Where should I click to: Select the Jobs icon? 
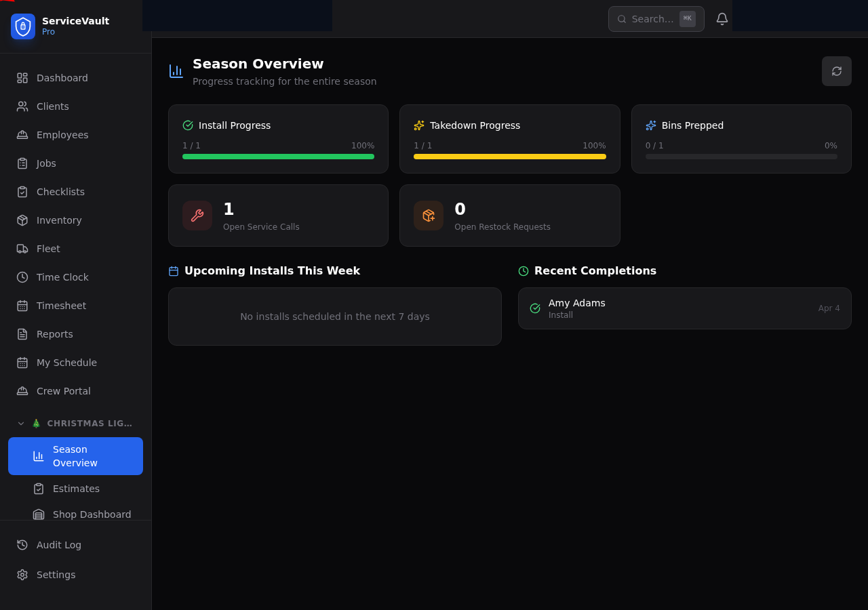21,163
